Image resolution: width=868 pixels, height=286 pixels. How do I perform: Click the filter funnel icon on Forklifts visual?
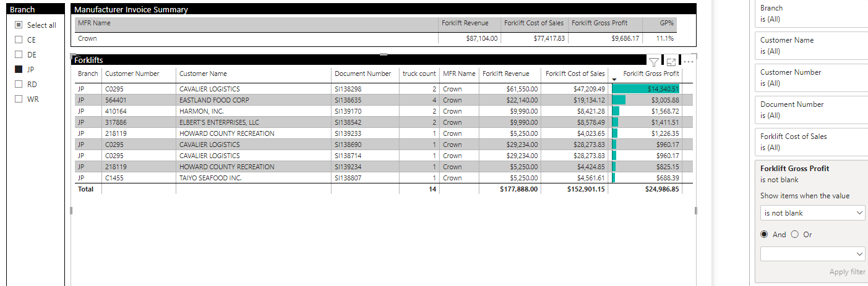click(654, 62)
